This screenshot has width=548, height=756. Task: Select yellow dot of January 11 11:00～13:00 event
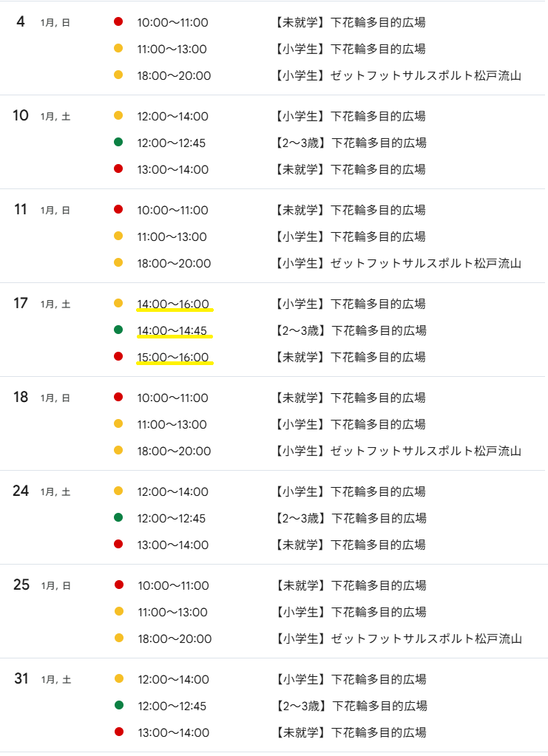point(118,236)
